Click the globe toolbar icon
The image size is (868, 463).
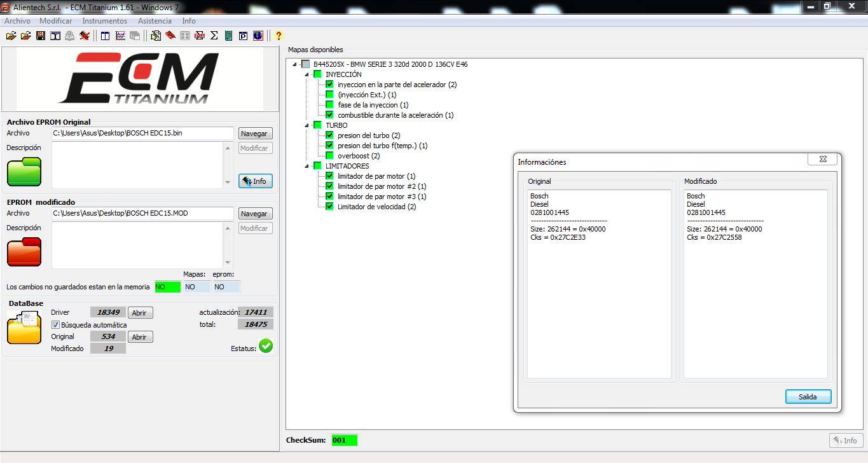click(x=258, y=36)
